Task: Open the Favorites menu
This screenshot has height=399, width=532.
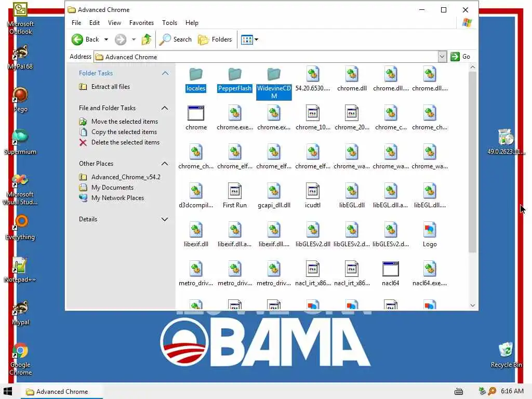Action: click(141, 23)
